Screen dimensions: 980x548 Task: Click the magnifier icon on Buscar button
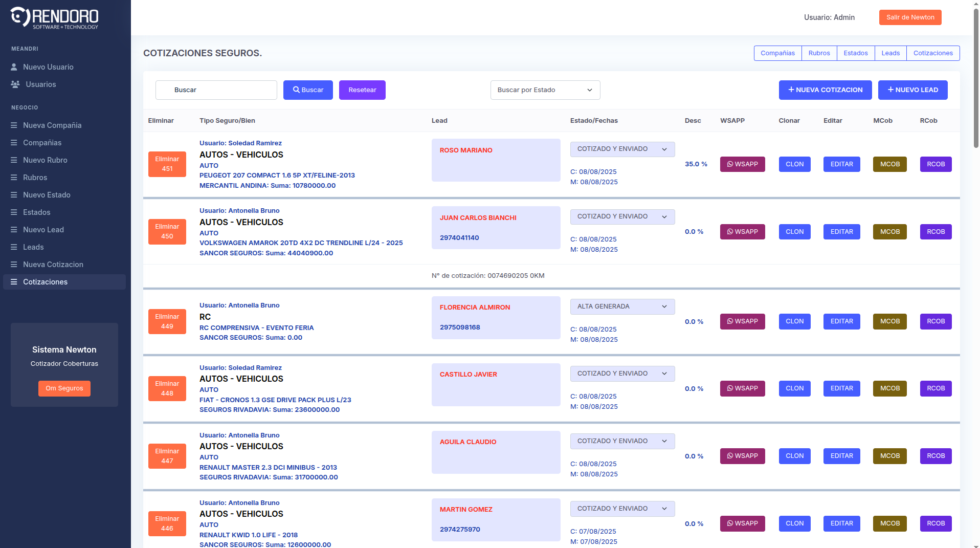tap(296, 90)
